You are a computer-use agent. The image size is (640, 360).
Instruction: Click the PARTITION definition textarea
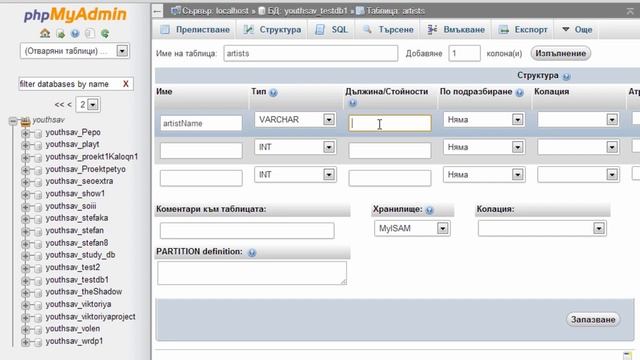[x=252, y=273]
